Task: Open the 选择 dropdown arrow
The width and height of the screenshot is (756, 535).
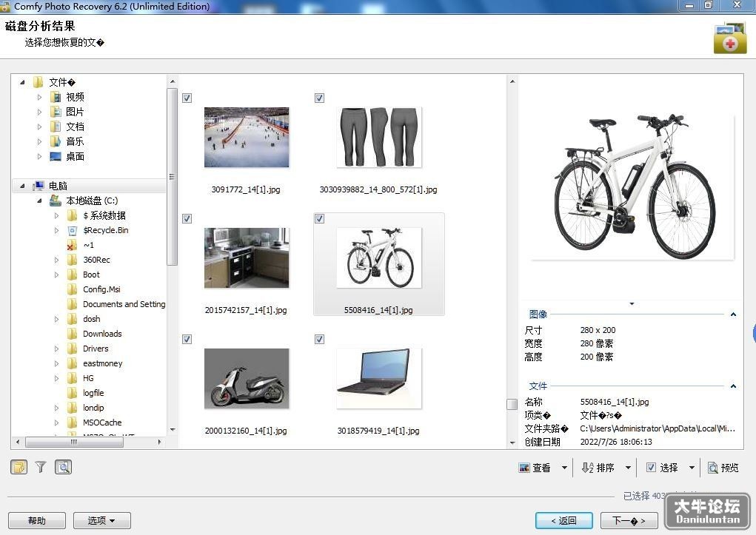Action: click(692, 468)
